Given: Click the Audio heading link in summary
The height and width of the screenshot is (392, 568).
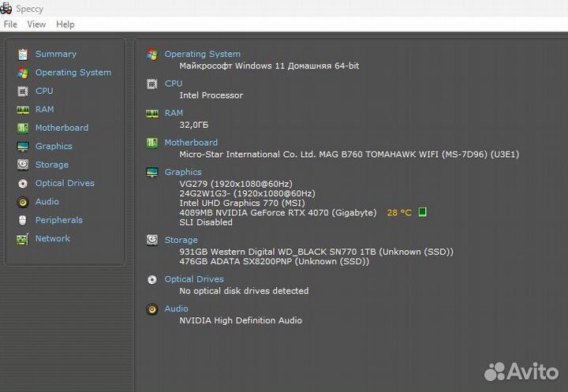Looking at the screenshot, I should [x=177, y=308].
